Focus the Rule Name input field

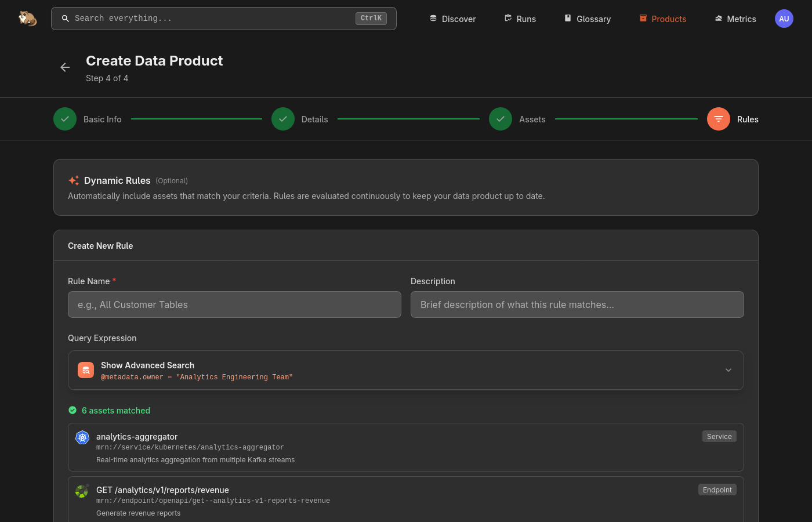coord(234,304)
